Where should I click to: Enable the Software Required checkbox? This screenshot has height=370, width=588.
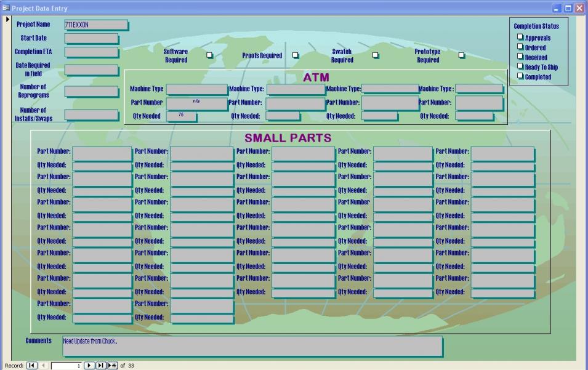pos(209,55)
